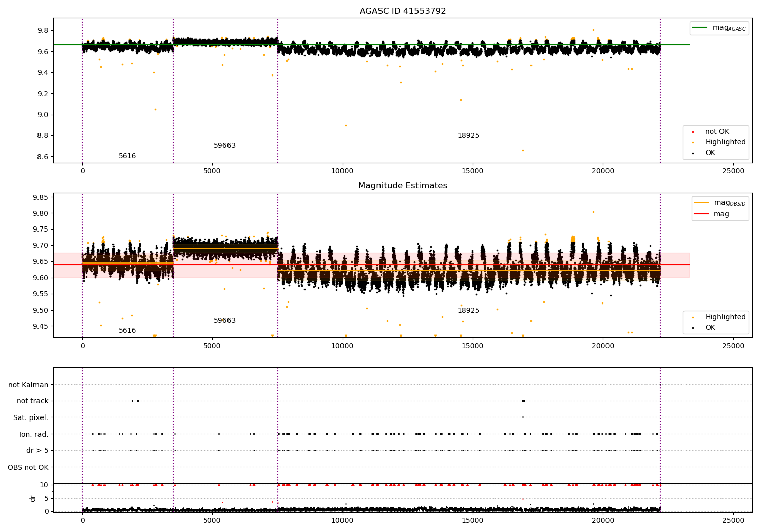The height and width of the screenshot is (532, 760).
Task: Click the '9.65' y-tick in the middle plot
Action: click(41, 262)
